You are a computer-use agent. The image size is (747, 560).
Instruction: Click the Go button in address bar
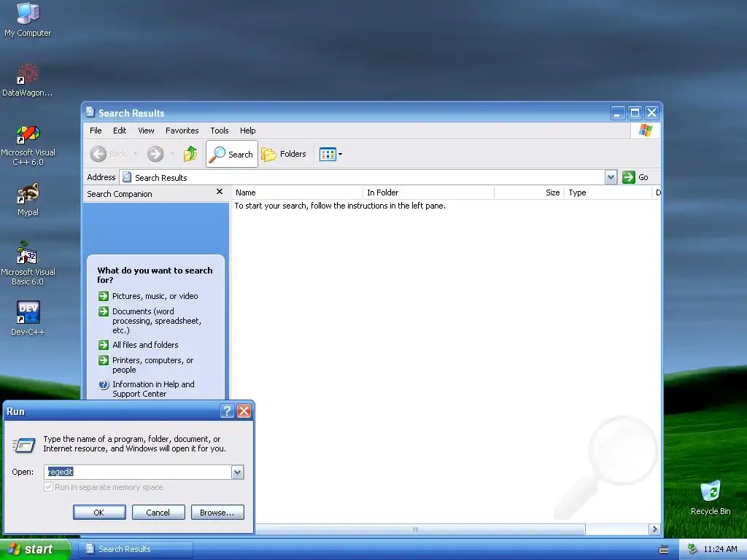635,177
